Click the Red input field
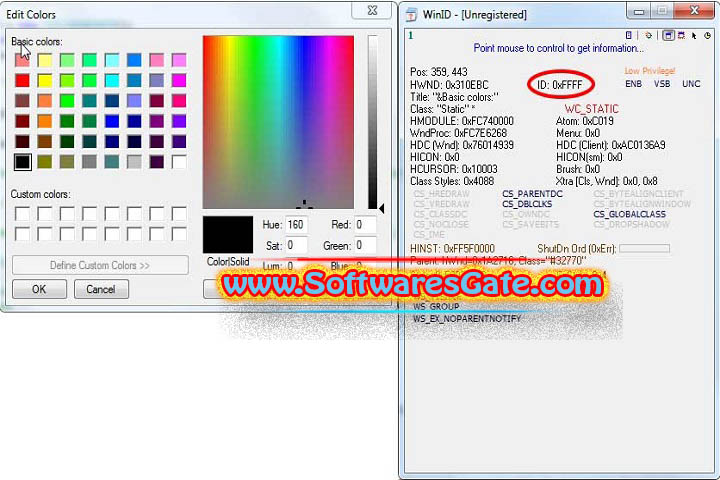This screenshot has width=720, height=480. [366, 225]
